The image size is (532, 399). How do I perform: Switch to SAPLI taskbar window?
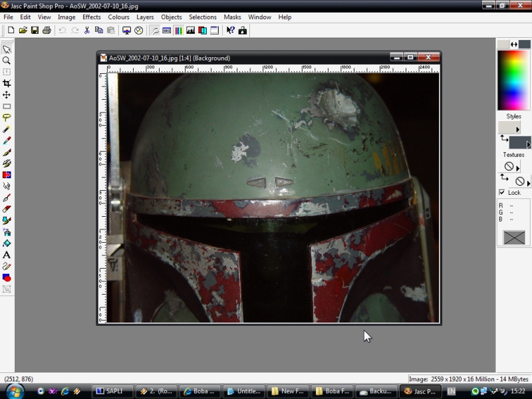(112, 391)
